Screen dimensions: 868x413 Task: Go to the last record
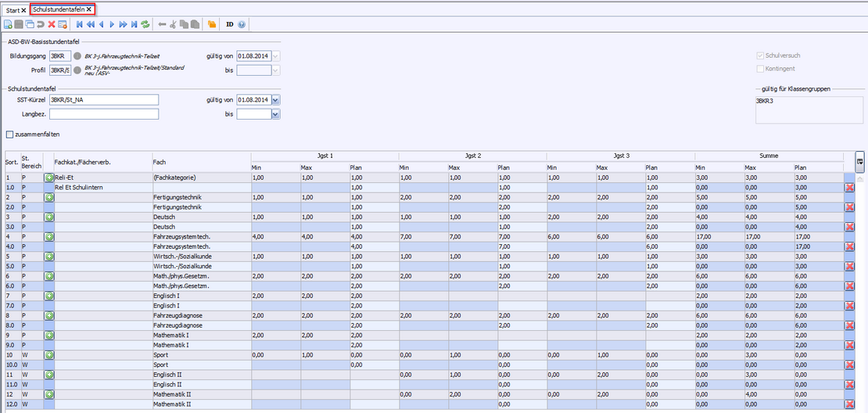(x=135, y=25)
